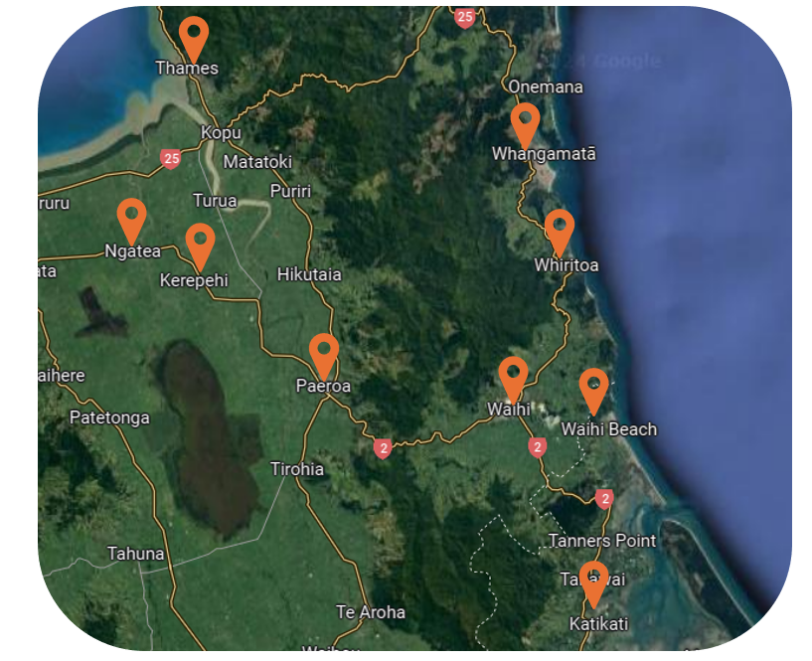Select the Highway 2 shield east of Paeroa

(383, 448)
